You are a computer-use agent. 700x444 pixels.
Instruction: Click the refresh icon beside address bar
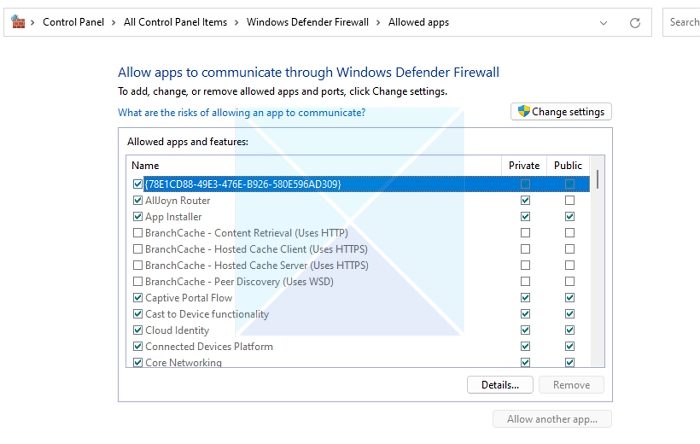coord(634,22)
